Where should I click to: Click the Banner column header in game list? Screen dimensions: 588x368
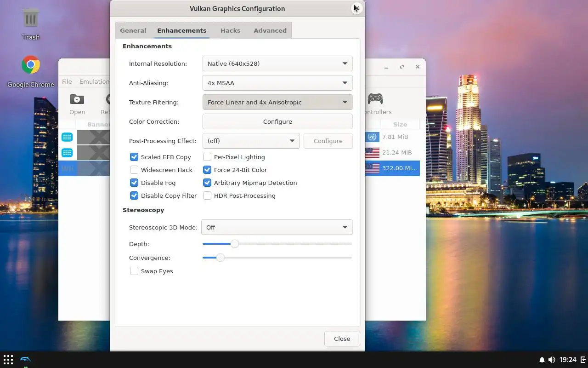tap(98, 124)
